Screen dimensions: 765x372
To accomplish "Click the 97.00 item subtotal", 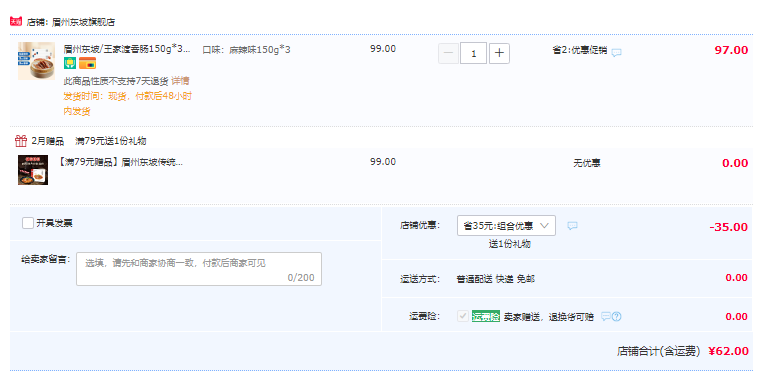I will point(731,50).
